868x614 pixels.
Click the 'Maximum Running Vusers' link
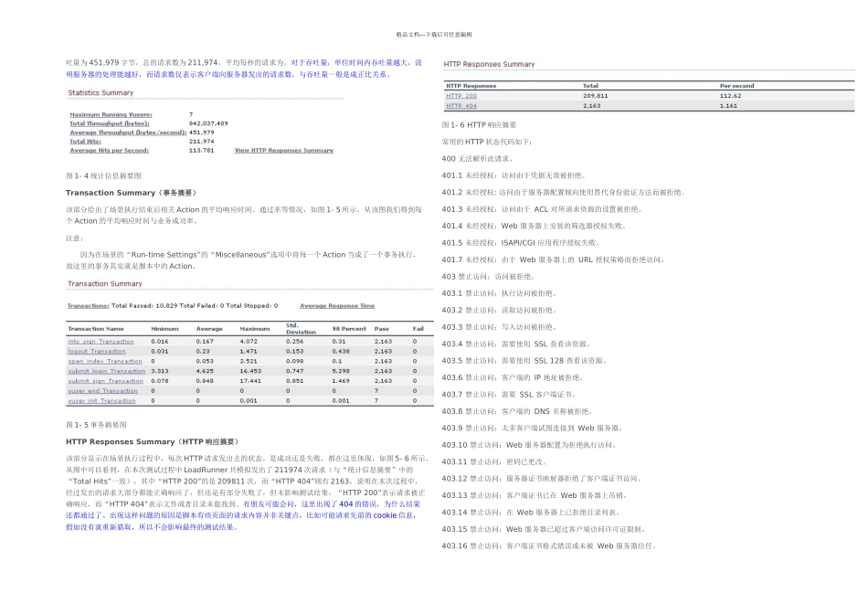point(111,114)
